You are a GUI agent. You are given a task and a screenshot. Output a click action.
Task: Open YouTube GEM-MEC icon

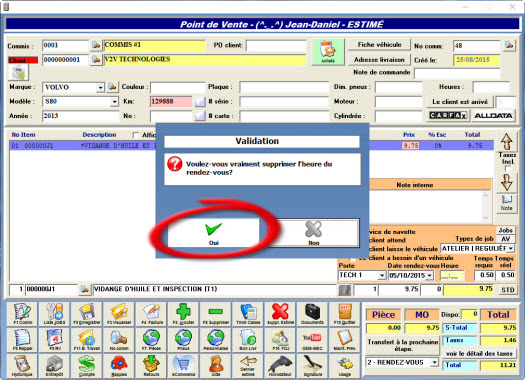[312, 340]
